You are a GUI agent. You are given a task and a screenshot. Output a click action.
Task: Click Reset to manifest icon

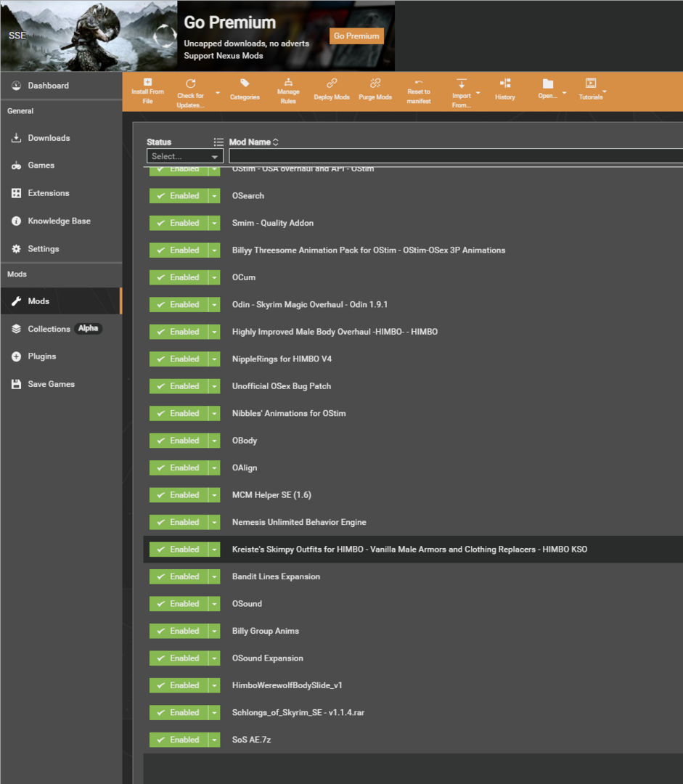(419, 82)
